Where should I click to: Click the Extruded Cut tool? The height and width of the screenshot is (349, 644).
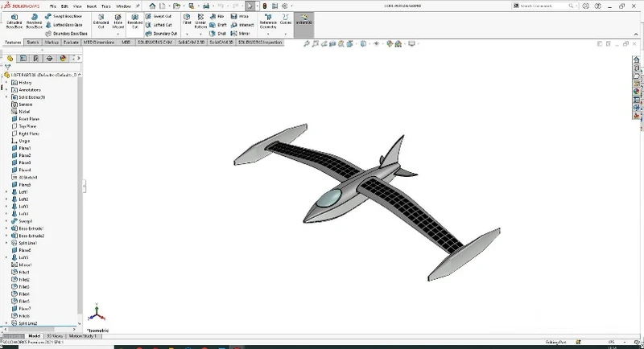tap(101, 22)
